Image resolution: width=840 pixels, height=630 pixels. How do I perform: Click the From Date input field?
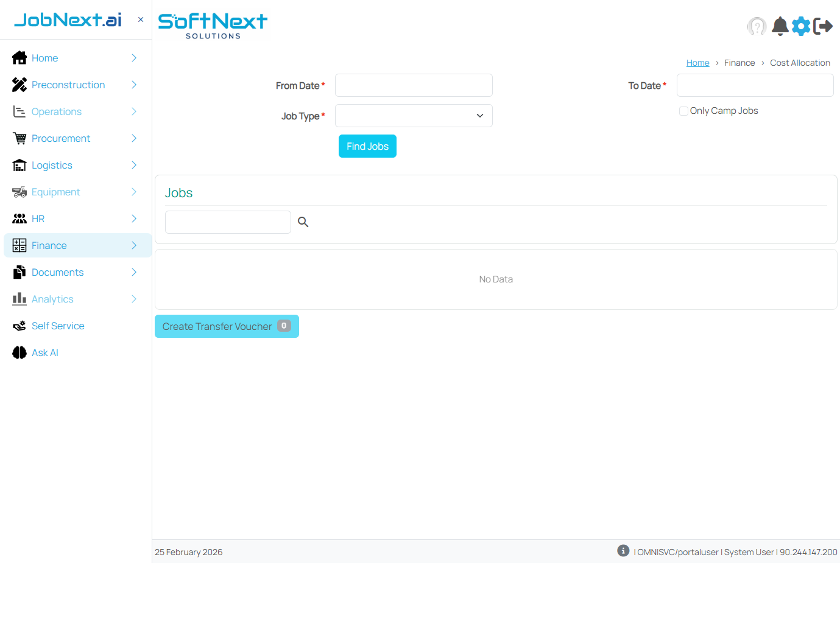pos(414,85)
